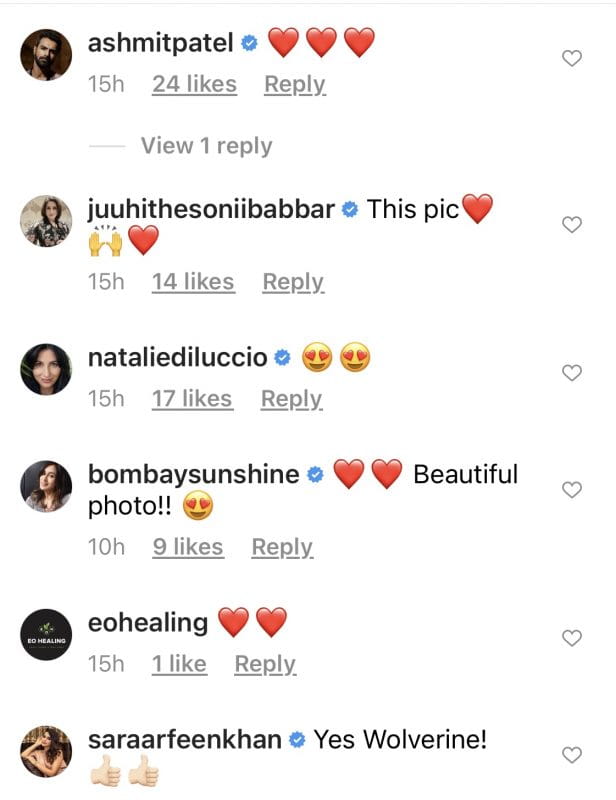616x800 pixels.
Task: Reply to juuhithesoniibabbar's comment
Action: coord(293,282)
